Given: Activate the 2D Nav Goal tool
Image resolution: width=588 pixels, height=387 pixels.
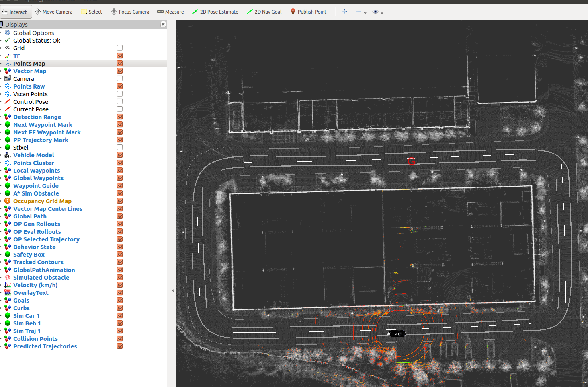Looking at the screenshot, I should tap(264, 12).
